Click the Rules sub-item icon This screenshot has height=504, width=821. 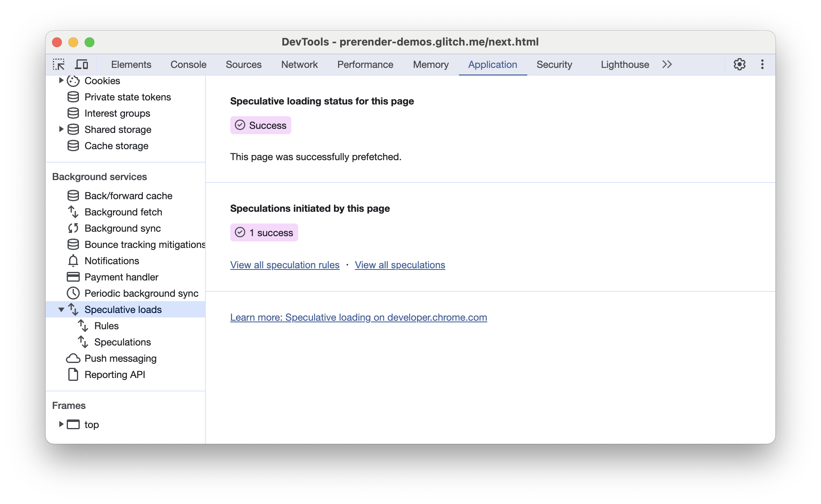pyautogui.click(x=85, y=325)
